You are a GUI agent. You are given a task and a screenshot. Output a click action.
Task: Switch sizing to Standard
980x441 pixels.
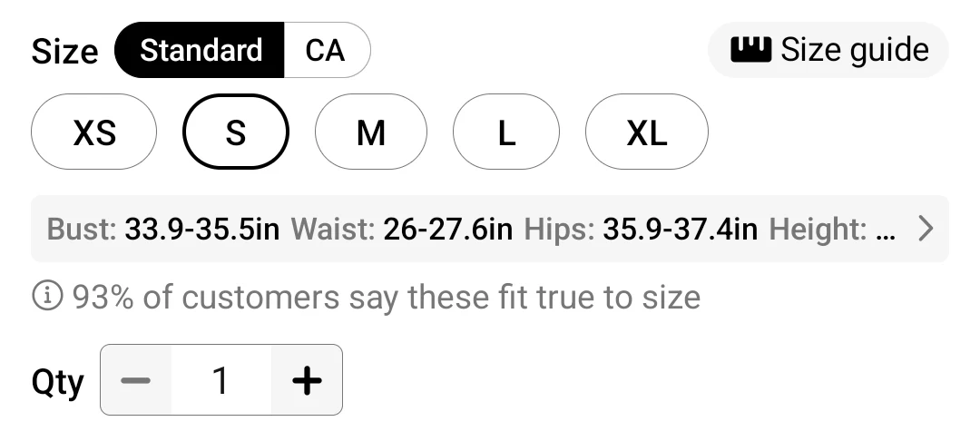[201, 50]
